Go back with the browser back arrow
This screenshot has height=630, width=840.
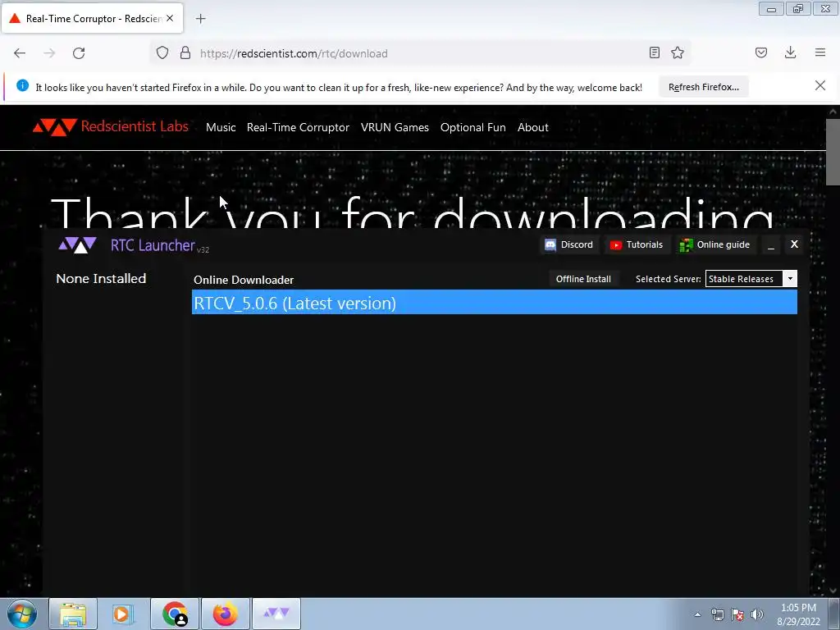click(x=20, y=53)
